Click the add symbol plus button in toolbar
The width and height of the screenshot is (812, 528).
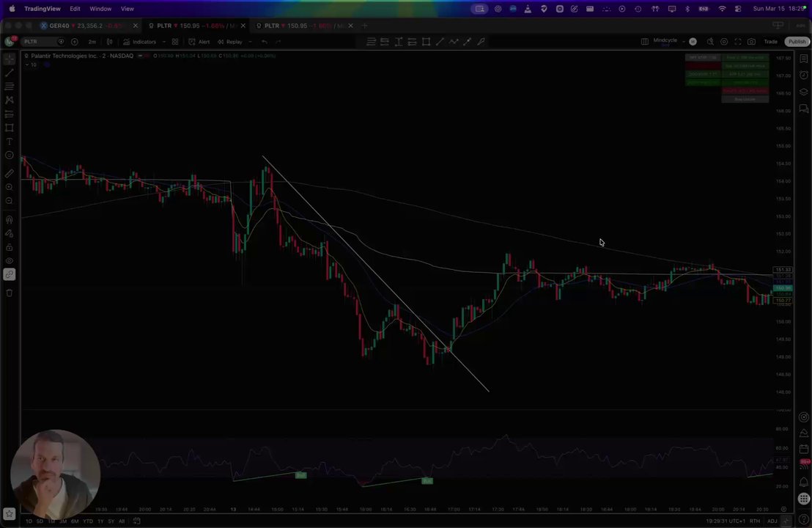tap(75, 42)
